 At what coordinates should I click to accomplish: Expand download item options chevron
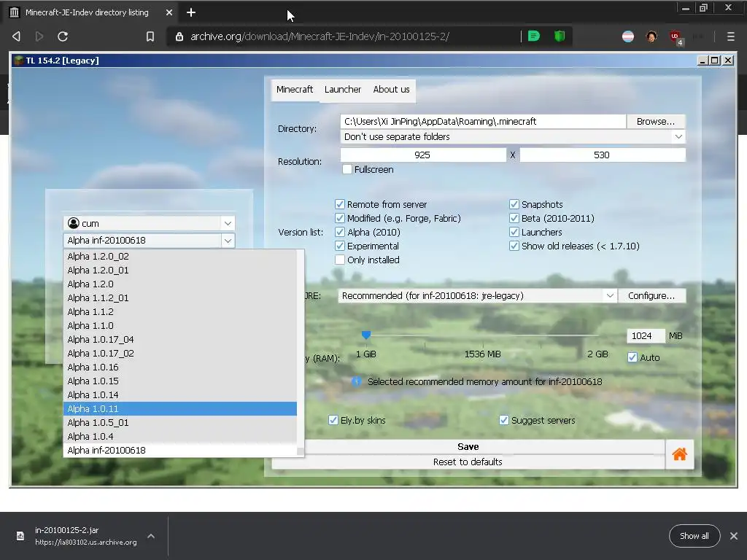click(151, 536)
